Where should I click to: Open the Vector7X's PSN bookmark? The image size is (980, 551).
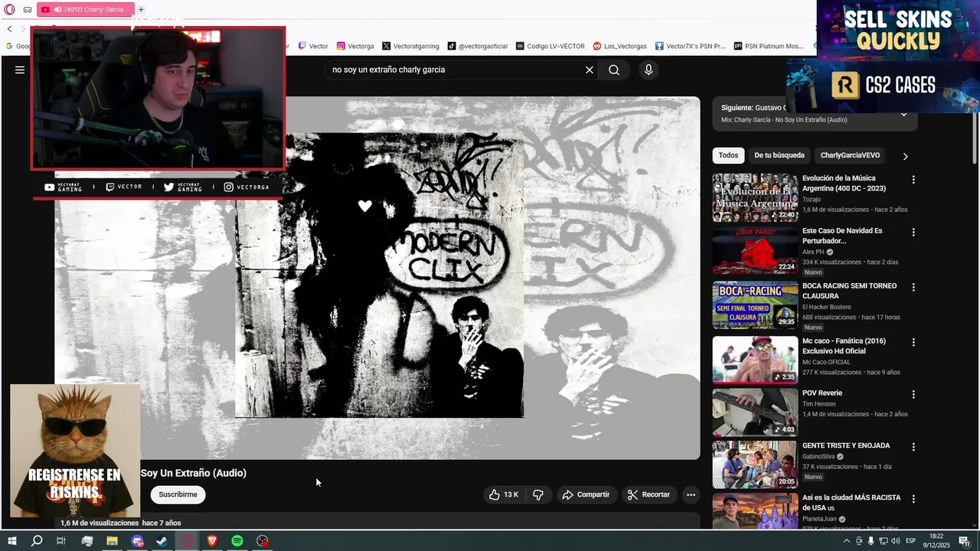[690, 46]
